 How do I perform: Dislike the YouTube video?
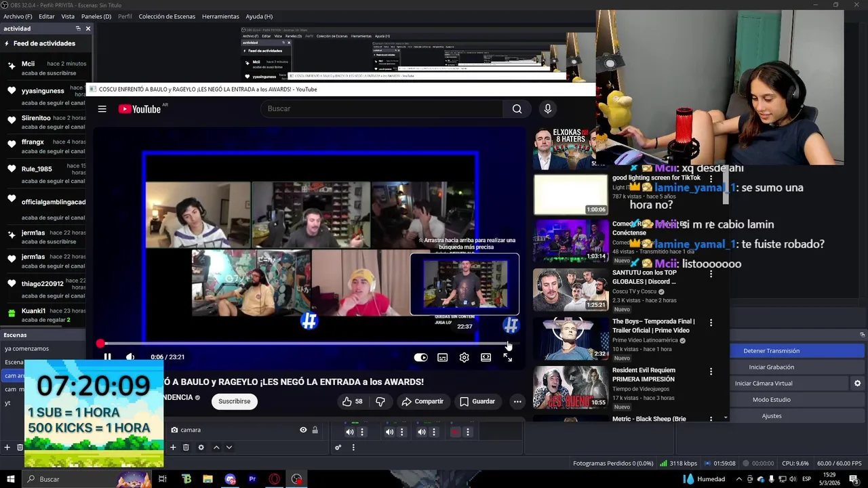380,401
